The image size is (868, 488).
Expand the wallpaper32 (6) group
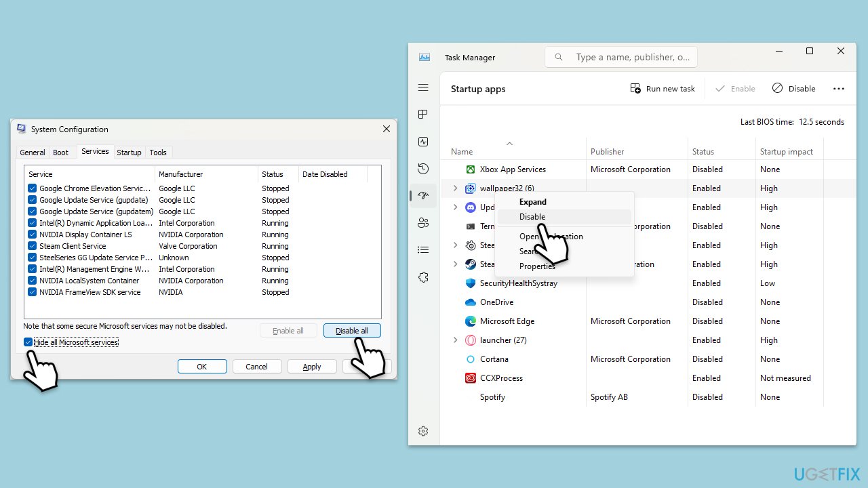click(456, 188)
